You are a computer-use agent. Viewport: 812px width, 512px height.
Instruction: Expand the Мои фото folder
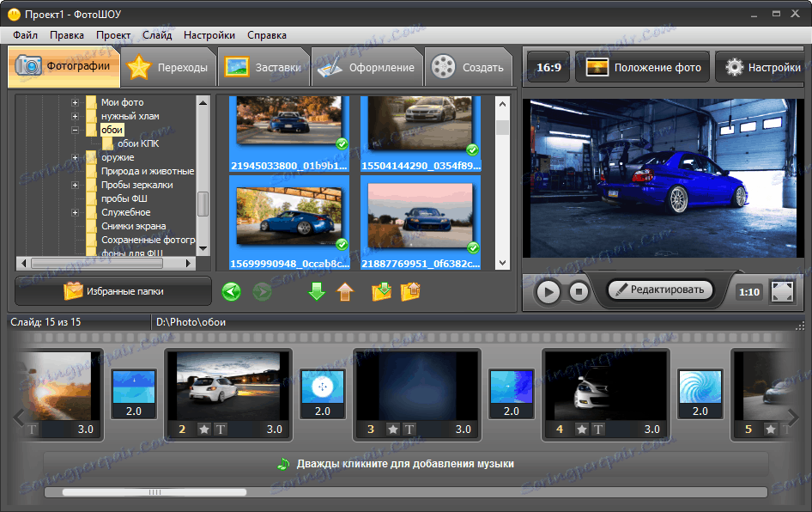pos(76,102)
